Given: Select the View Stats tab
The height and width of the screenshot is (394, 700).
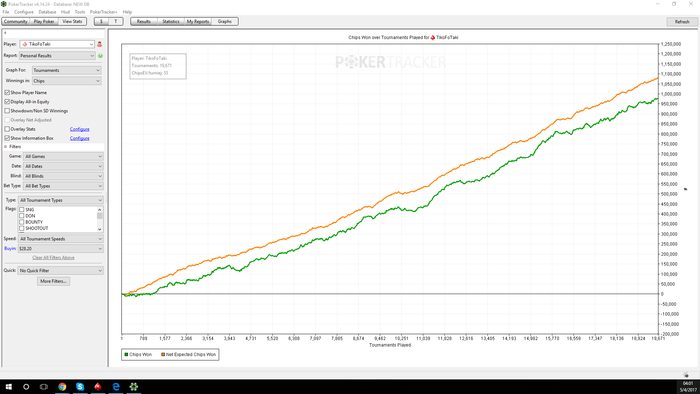Looking at the screenshot, I should (72, 21).
